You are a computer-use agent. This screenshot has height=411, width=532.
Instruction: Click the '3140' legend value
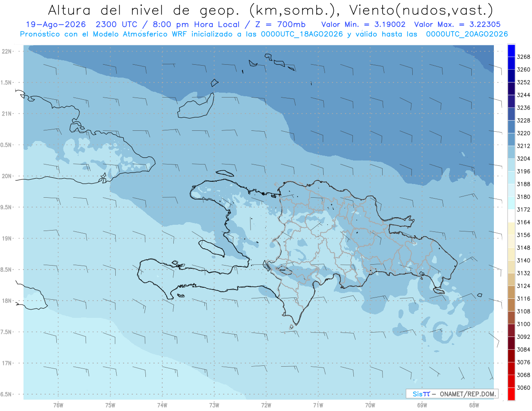(x=524, y=260)
